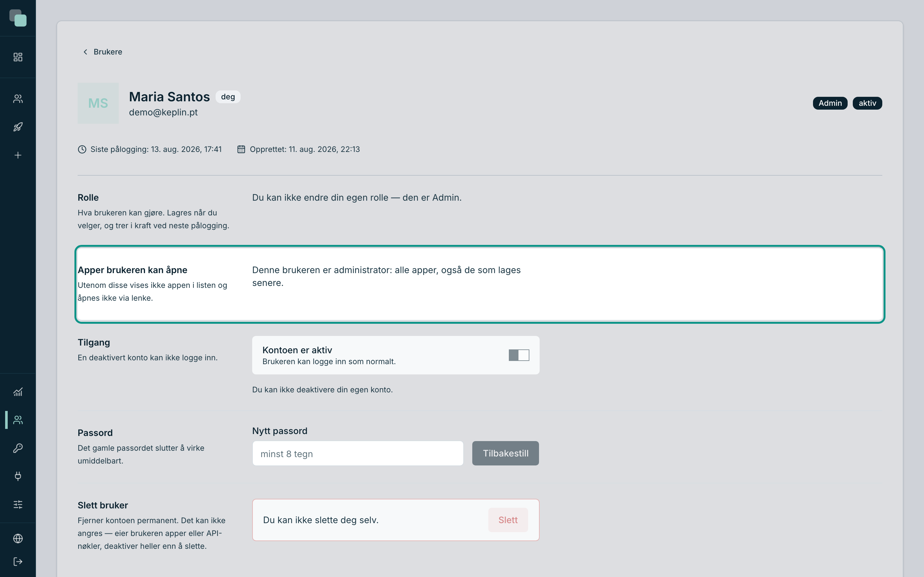Image resolution: width=924 pixels, height=577 pixels.
Task: Click the globe language icon
Action: pyautogui.click(x=18, y=539)
